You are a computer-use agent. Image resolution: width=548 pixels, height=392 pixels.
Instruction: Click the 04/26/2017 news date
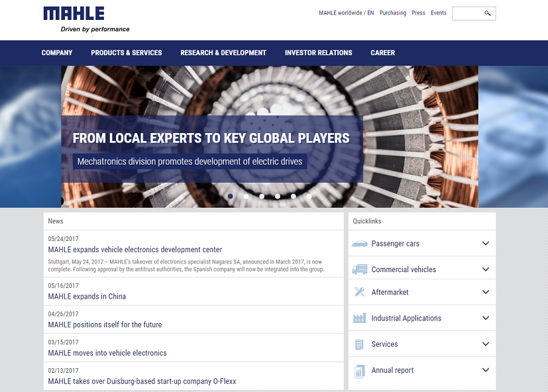pyautogui.click(x=63, y=314)
